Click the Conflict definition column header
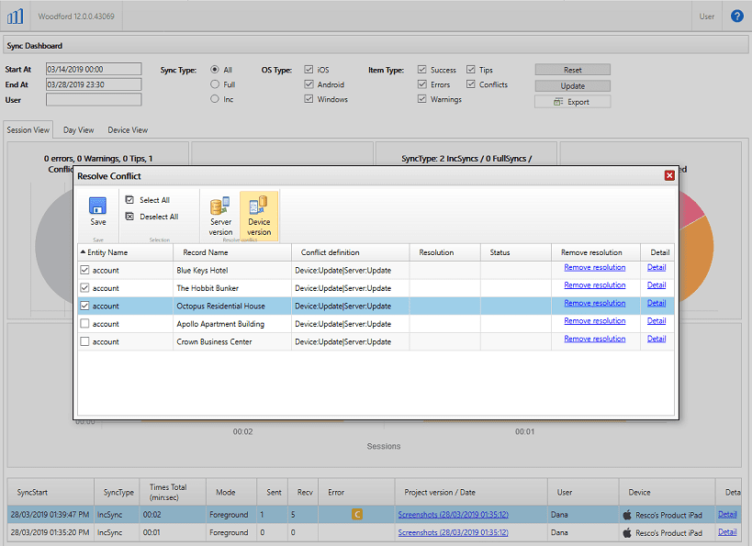The image size is (752, 546). [x=350, y=252]
